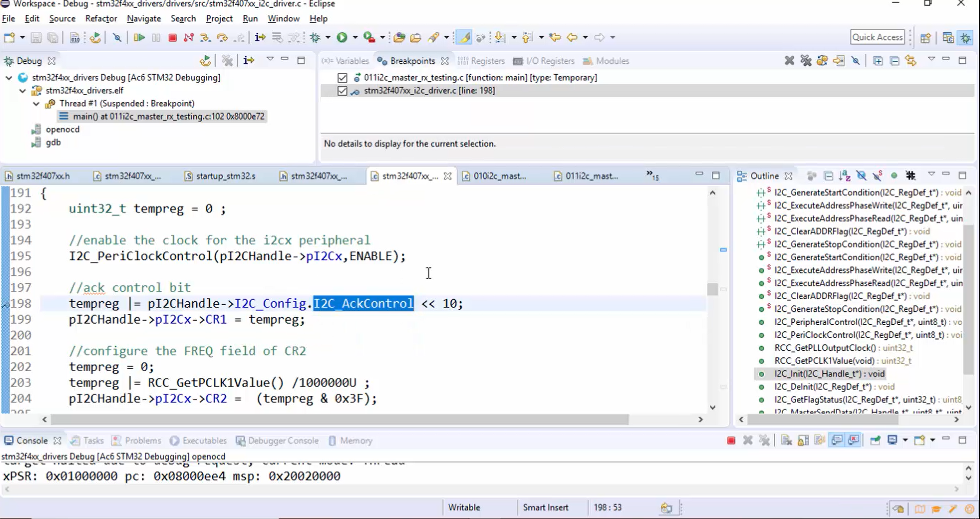980x519 pixels.
Task: Click Last Edit Location arrow icon
Action: click(555, 37)
